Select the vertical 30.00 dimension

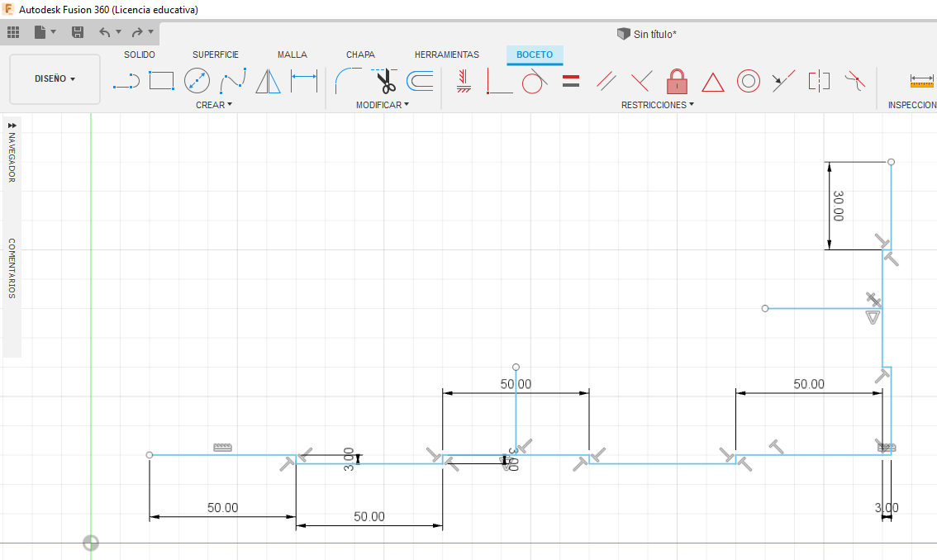(839, 206)
